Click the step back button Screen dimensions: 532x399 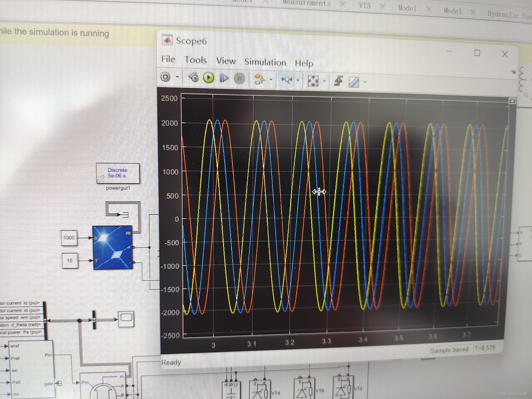tap(194, 78)
